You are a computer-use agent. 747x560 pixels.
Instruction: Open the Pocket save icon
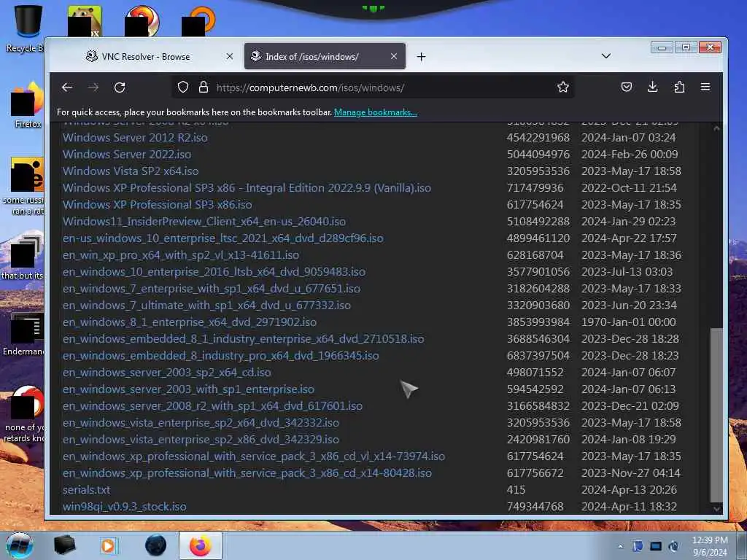(627, 87)
